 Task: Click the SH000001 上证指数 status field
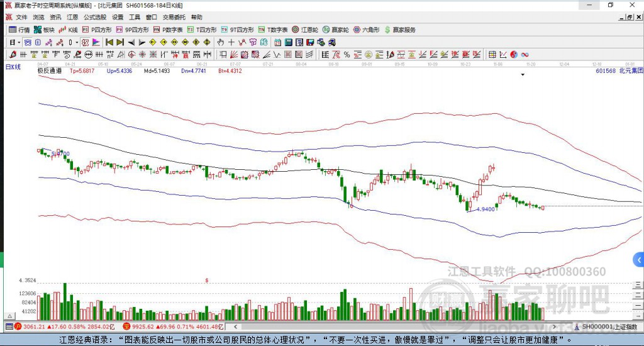click(609, 326)
